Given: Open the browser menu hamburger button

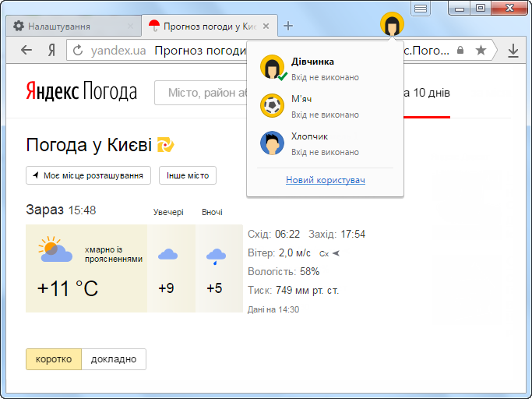Looking at the screenshot, I should (x=421, y=9).
